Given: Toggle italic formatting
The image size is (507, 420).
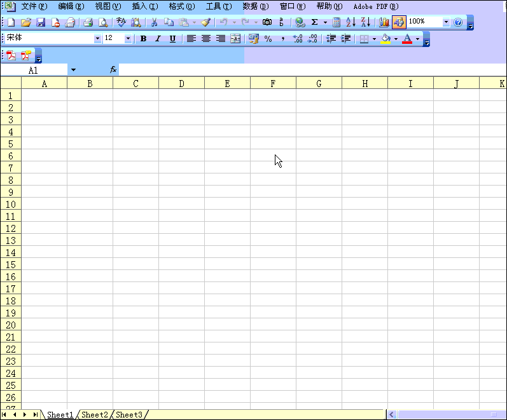Looking at the screenshot, I should click(x=158, y=39).
